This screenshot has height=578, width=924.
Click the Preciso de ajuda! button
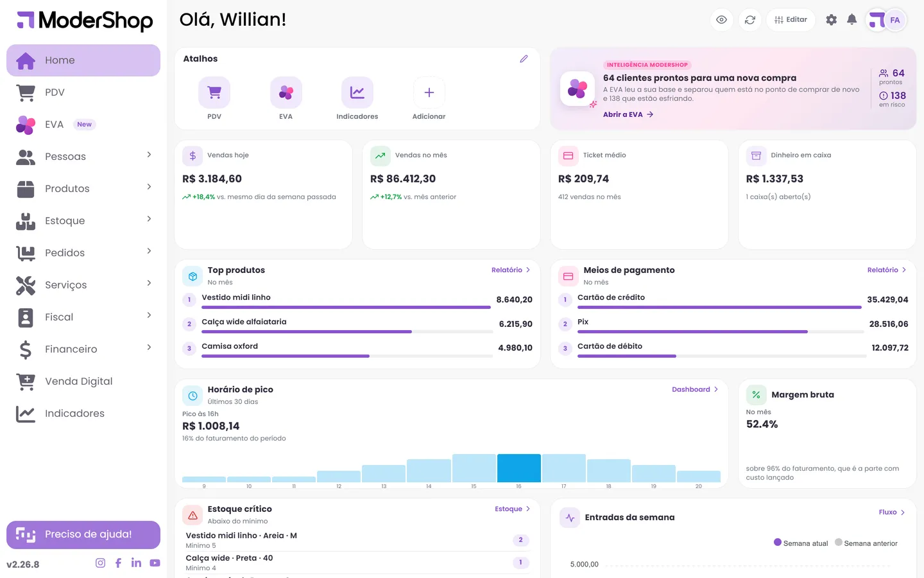tap(83, 535)
